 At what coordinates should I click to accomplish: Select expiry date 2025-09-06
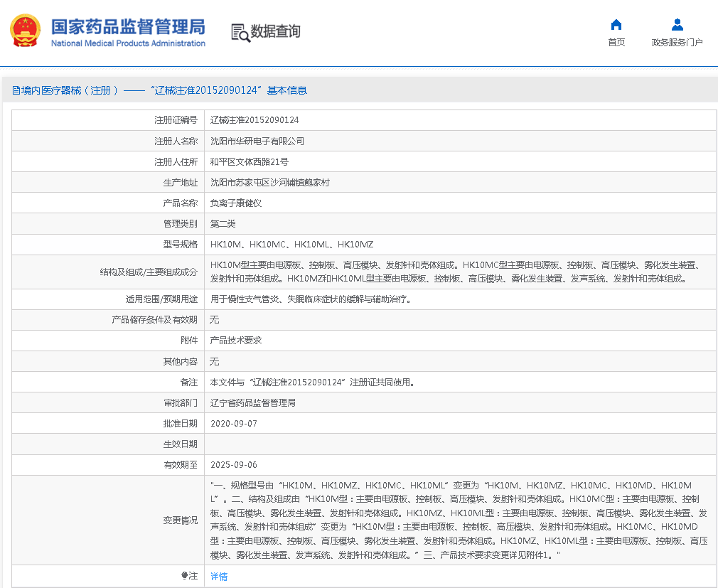(x=234, y=465)
